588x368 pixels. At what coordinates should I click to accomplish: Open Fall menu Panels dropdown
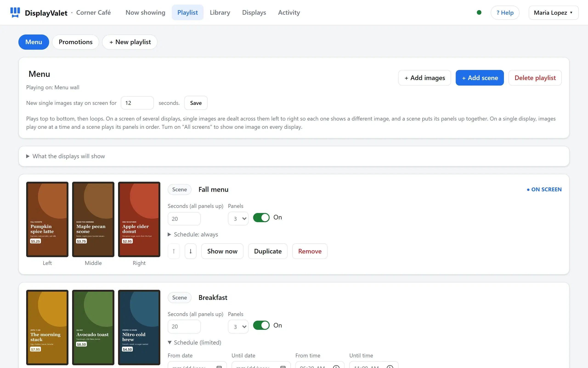click(x=238, y=218)
